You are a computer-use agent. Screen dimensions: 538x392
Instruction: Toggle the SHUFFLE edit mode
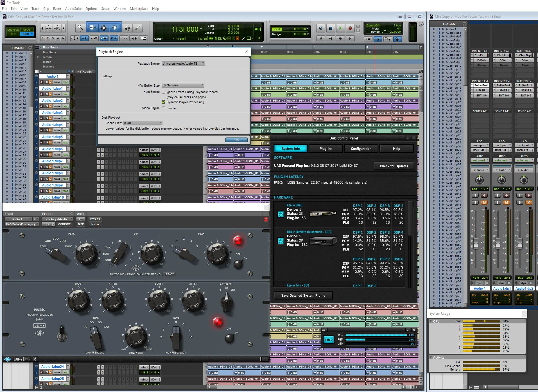[13, 30]
